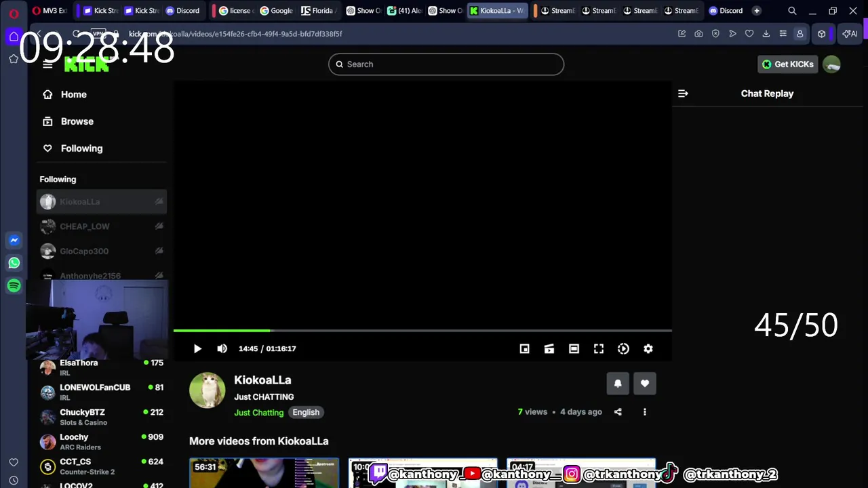Image resolution: width=868 pixels, height=488 pixels.
Task: Click KiokoaLLa cat avatar
Action: point(207,390)
